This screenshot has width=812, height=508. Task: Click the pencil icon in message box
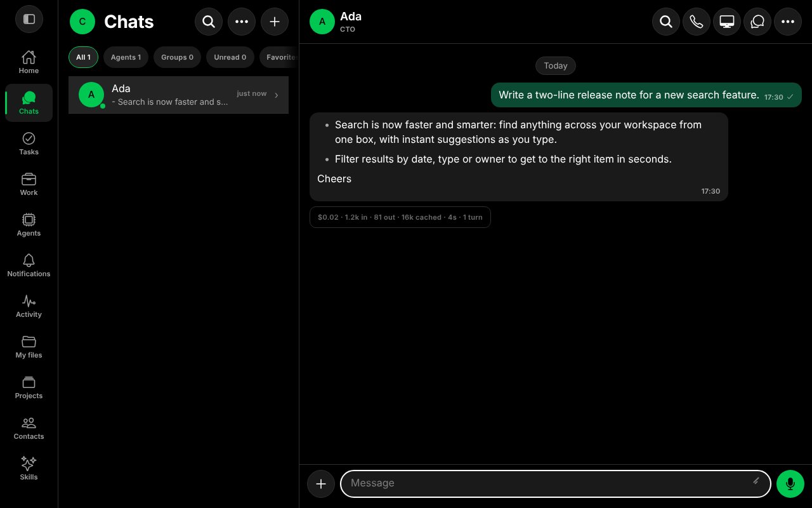756,481
